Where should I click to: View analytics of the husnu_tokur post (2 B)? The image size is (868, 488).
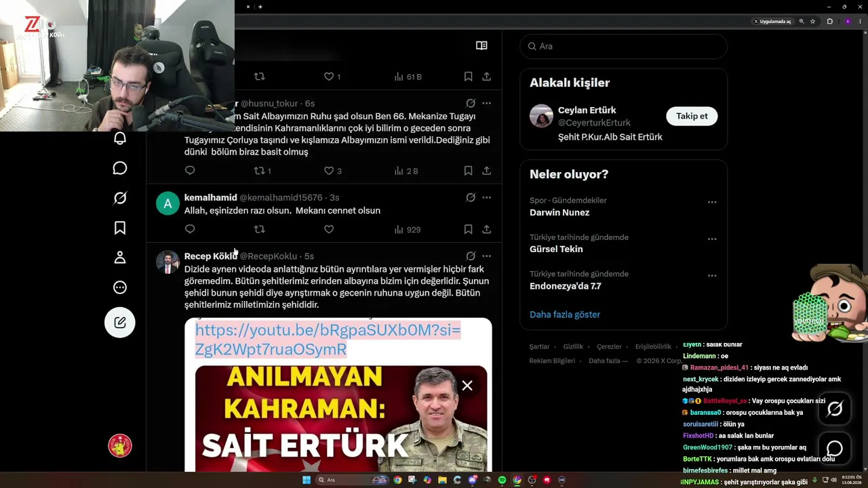point(406,171)
